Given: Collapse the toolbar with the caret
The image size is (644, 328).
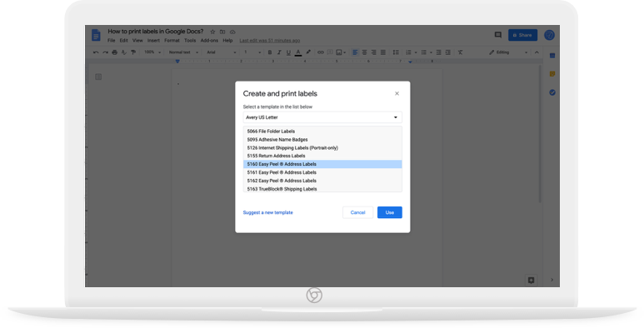Looking at the screenshot, I should 537,52.
